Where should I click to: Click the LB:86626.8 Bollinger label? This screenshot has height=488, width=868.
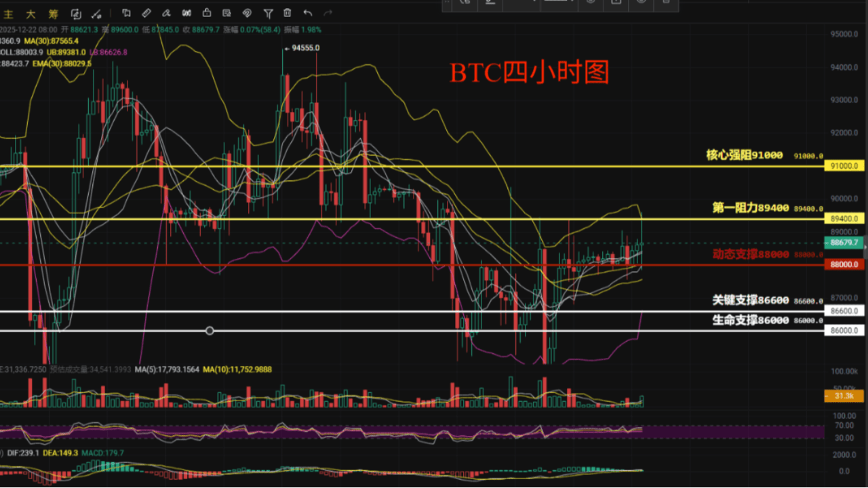(x=108, y=52)
